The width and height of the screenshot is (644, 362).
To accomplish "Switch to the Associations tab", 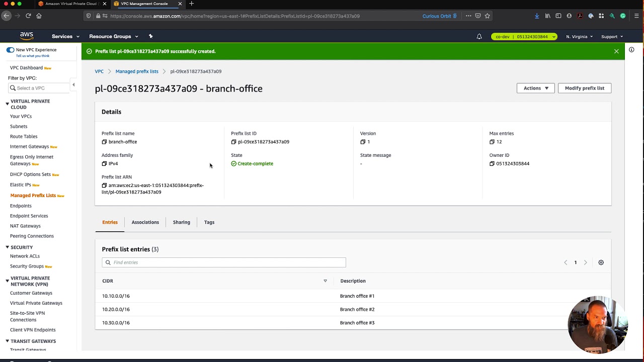I will click(x=145, y=222).
